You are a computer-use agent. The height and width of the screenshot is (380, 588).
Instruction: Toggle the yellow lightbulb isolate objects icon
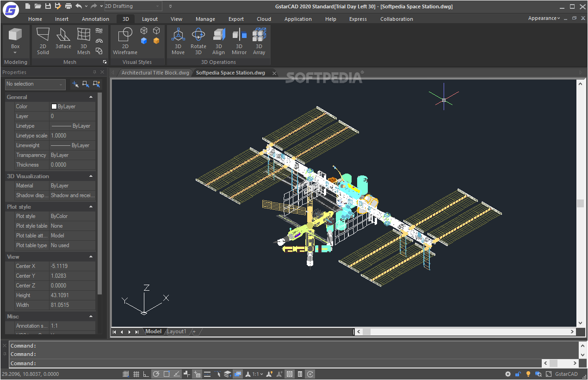pyautogui.click(x=528, y=374)
